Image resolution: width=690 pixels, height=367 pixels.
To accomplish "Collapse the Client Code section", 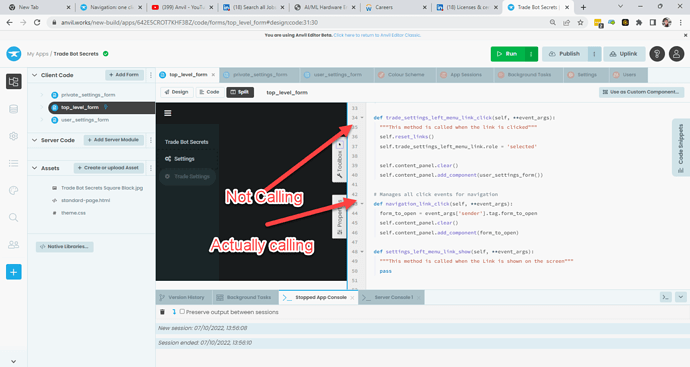I will pyautogui.click(x=34, y=75).
